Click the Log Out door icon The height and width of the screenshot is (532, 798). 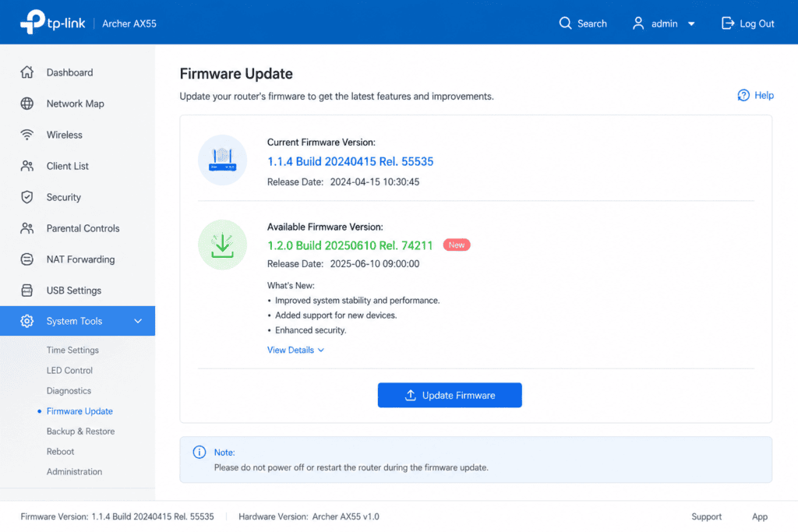click(728, 23)
